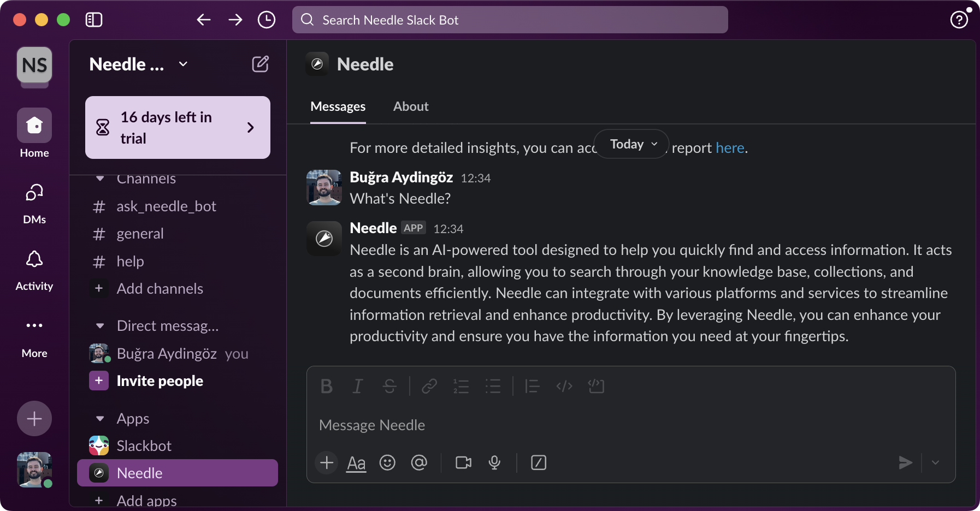Click Buğra Aydingöz name in message
Screen dimensions: 980x511
pos(402,177)
